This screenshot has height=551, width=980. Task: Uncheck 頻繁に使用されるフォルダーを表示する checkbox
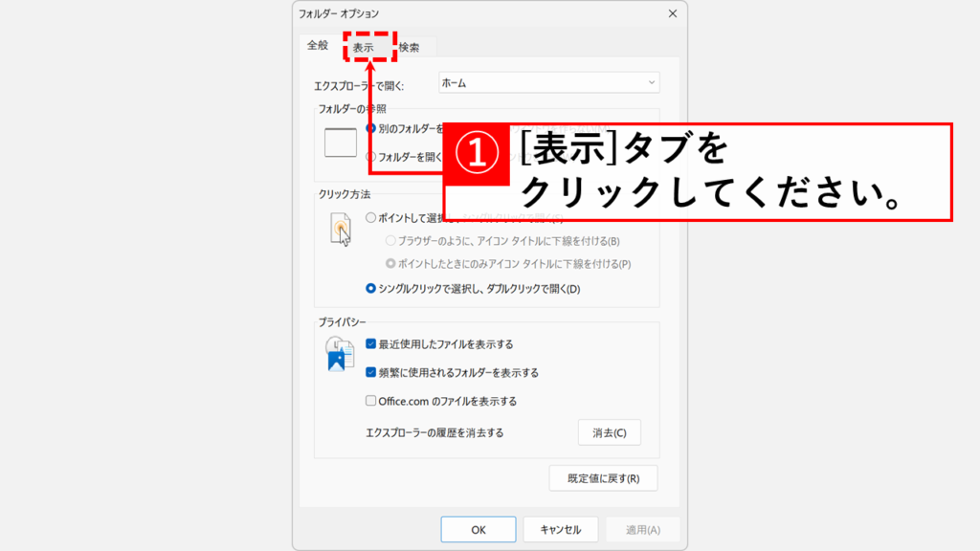[370, 372]
